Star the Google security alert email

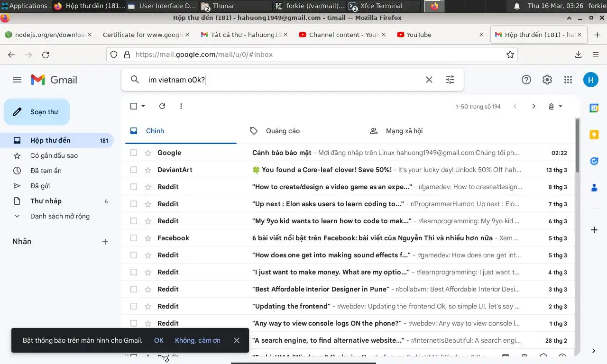point(148,153)
